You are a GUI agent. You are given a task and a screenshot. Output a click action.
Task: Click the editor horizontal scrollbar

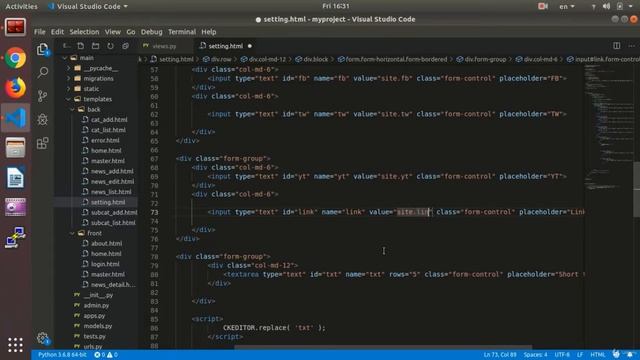[383, 347]
